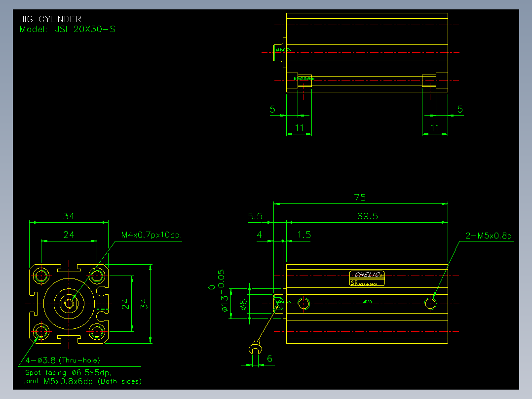Click the vertical 34 height dimension
The height and width of the screenshot is (399, 532).
point(144,304)
